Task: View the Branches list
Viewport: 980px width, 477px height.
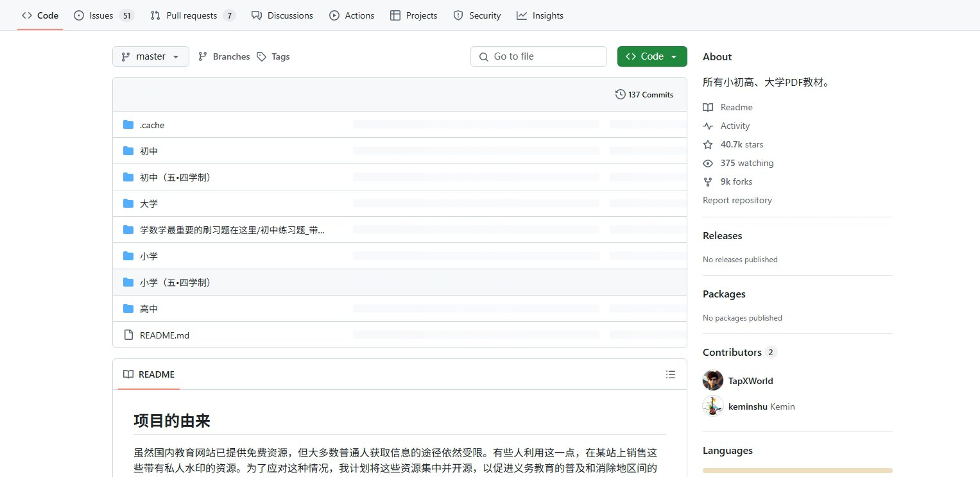Action: [x=224, y=56]
